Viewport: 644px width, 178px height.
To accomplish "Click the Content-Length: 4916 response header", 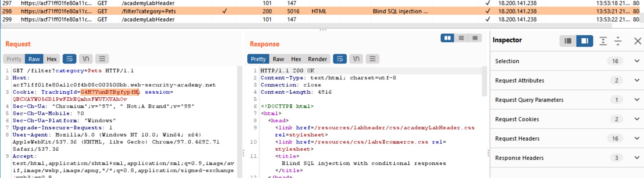I will point(296,92).
